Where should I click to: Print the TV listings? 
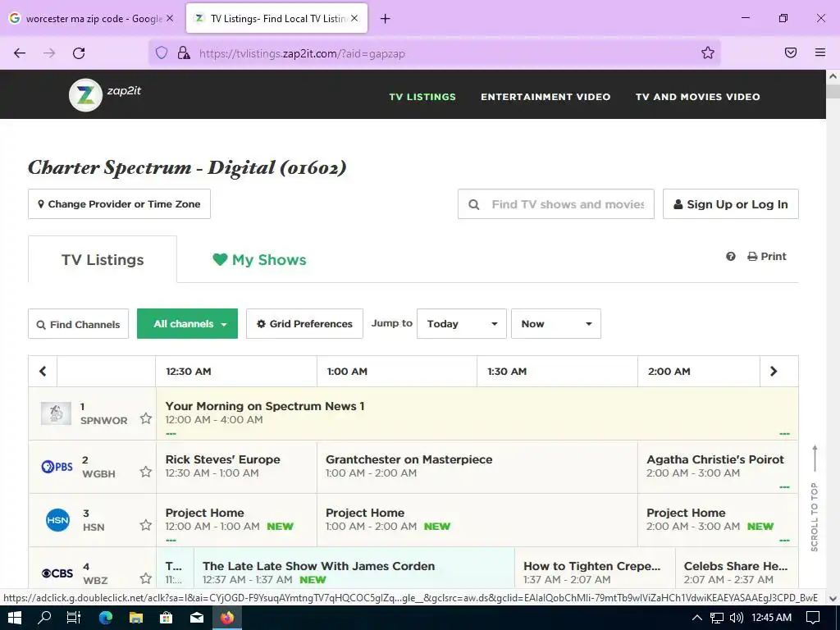click(767, 257)
